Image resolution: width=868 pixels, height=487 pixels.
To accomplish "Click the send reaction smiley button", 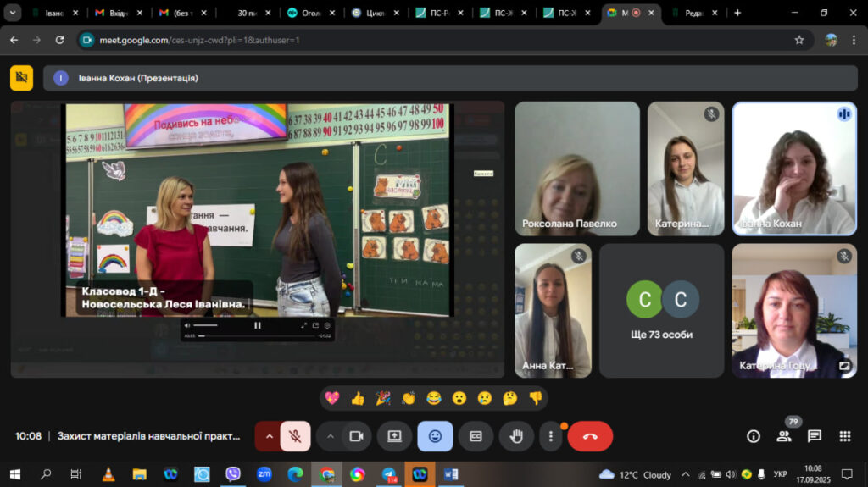I will click(x=435, y=436).
